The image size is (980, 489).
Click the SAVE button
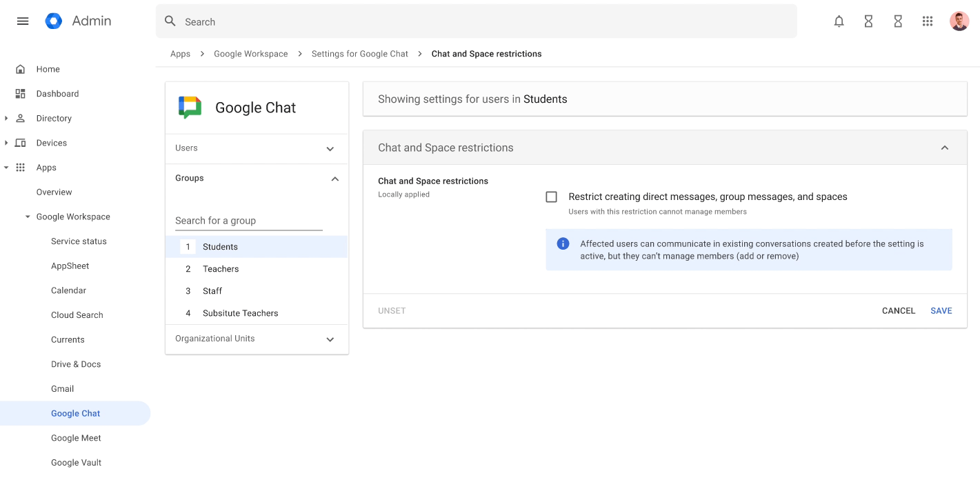tap(941, 311)
